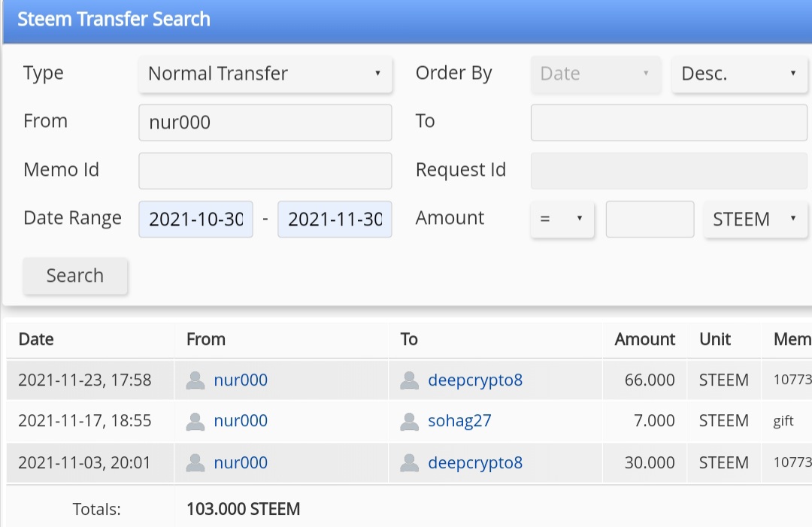Click avatar icon beside deepcrypto8 in first row

click(410, 380)
